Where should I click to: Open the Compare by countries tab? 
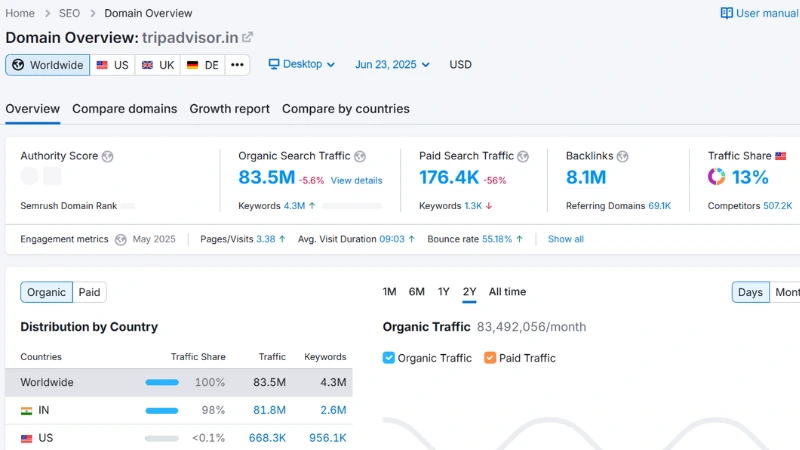(x=346, y=109)
